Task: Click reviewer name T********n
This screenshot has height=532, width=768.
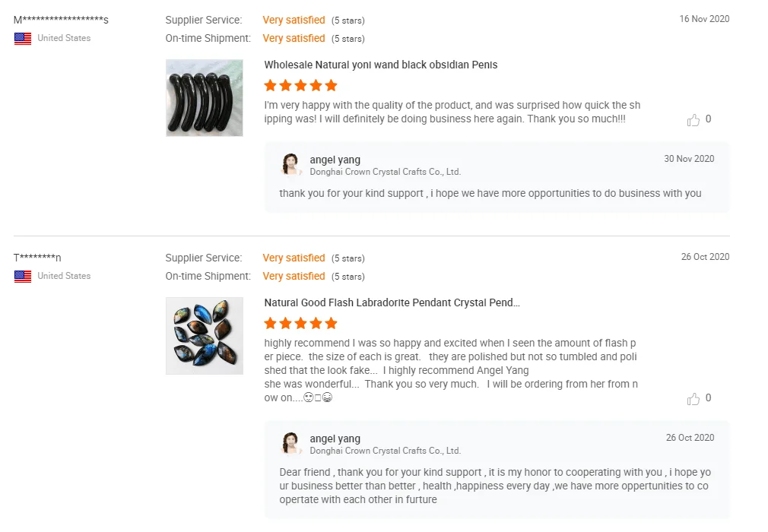Action: 37,258
